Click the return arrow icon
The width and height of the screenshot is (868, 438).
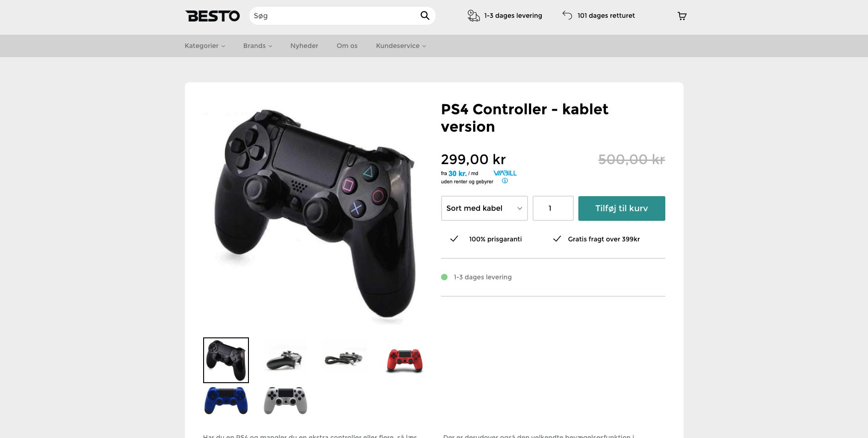[567, 15]
